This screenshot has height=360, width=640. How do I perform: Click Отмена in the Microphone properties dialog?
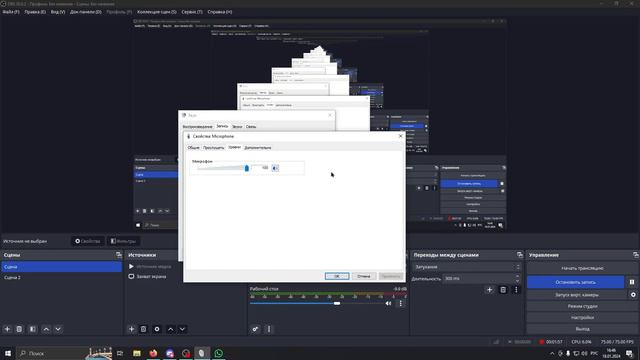364,276
